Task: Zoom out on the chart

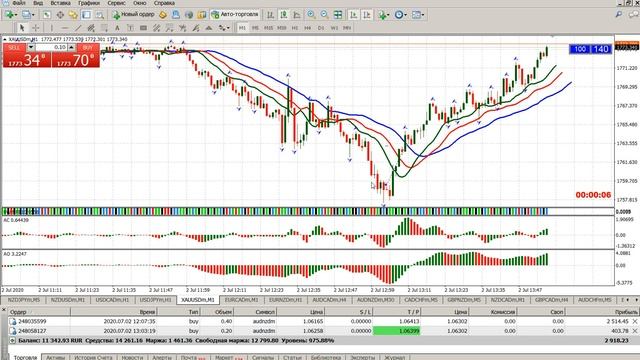Action: [x=324, y=15]
